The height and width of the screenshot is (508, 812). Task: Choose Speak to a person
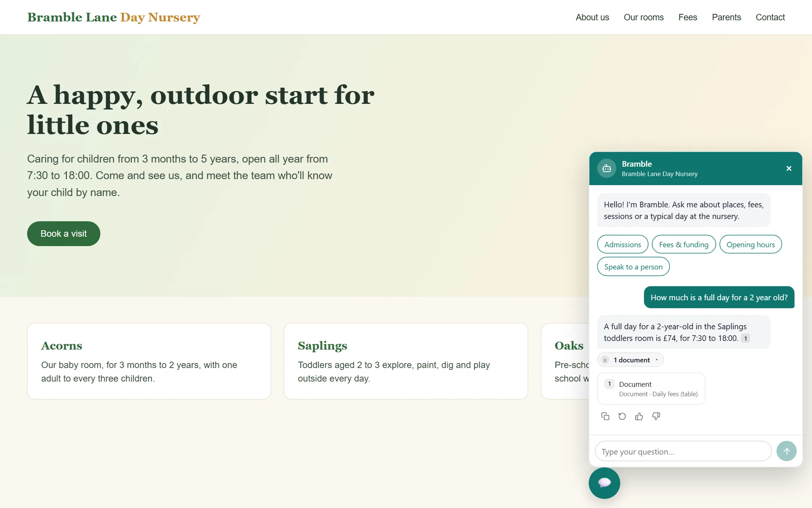[x=633, y=267]
